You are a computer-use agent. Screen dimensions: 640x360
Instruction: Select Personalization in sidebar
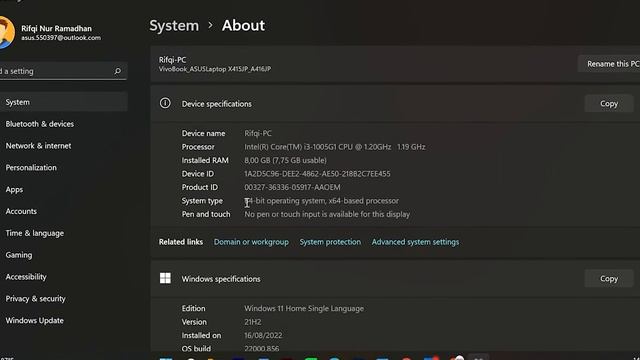tap(31, 168)
